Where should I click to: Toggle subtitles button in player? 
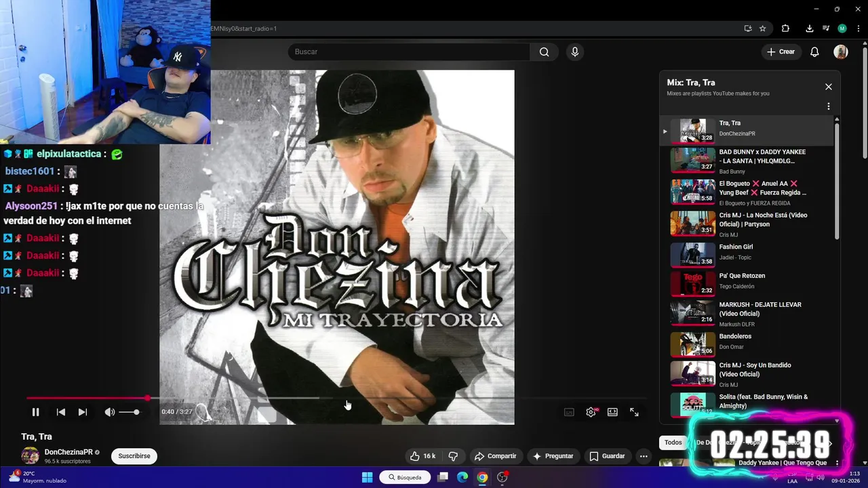click(x=569, y=412)
